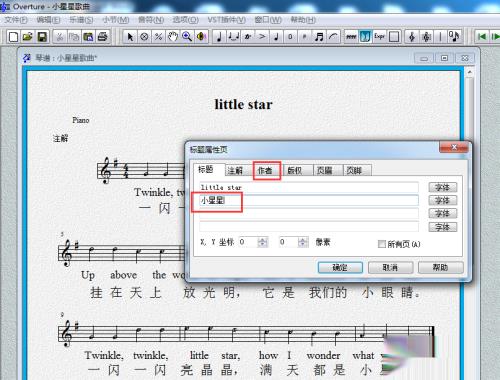Viewport: 500px width, 380px height.
Task: Click 字体 button for the 小星星 line
Action: tap(443, 200)
